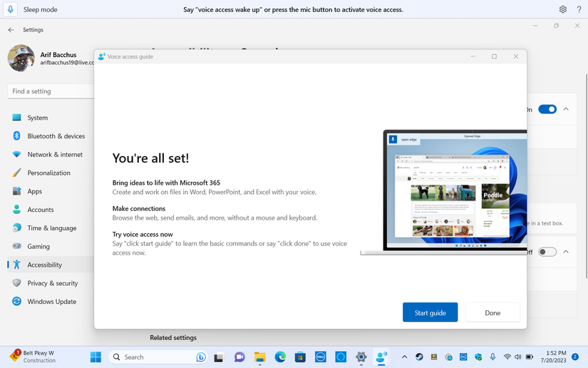Open Windows Update in the sidebar
Image resolution: width=588 pixels, height=368 pixels.
(51, 302)
